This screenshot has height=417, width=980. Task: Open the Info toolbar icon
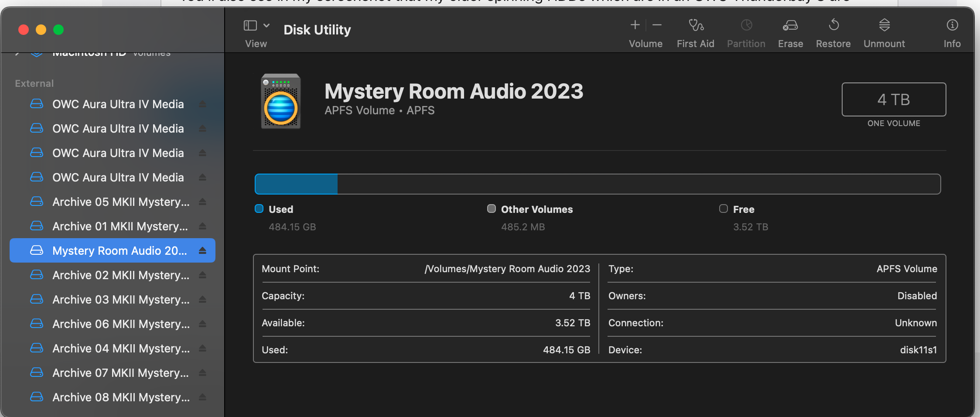[952, 25]
